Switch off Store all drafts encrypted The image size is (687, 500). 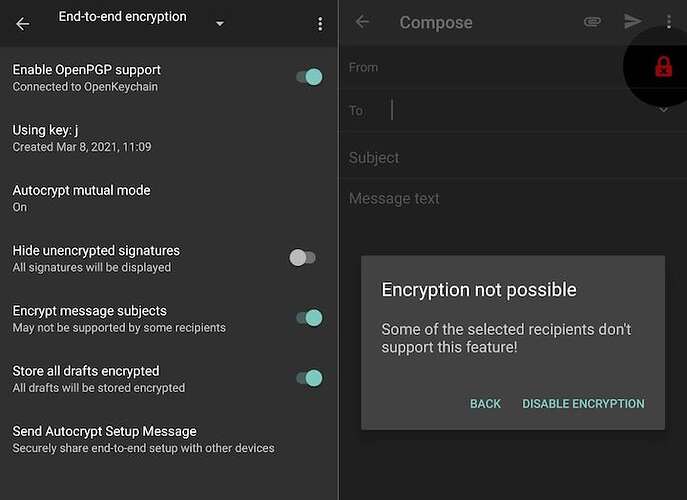(309, 378)
